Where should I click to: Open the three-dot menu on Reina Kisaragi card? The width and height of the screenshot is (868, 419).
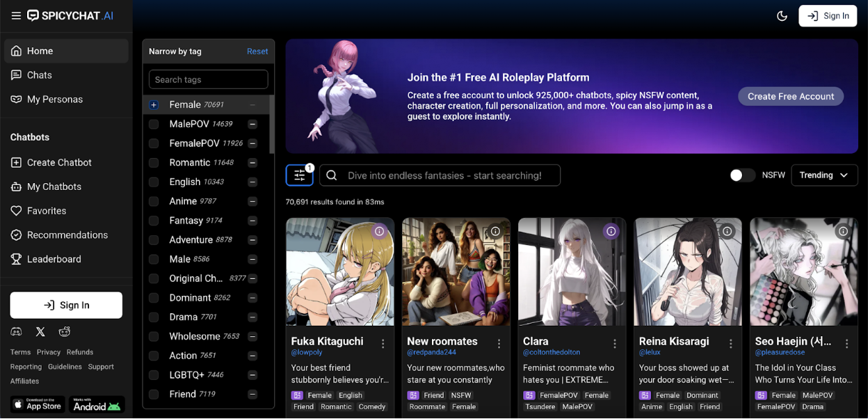(x=732, y=343)
